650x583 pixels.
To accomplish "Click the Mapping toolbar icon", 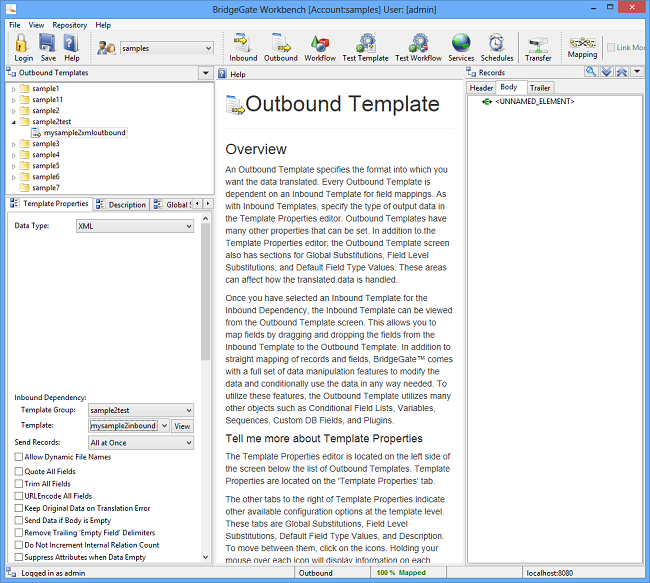I will 582,42.
